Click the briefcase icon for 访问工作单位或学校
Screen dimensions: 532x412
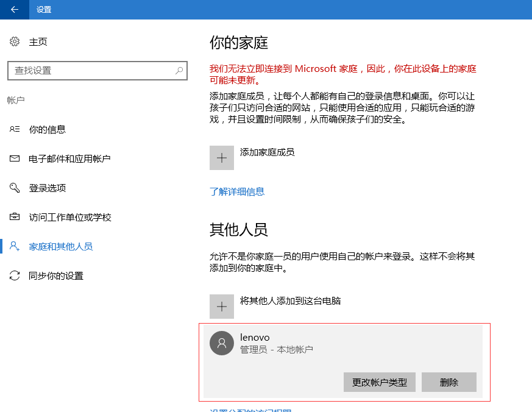[x=15, y=218]
